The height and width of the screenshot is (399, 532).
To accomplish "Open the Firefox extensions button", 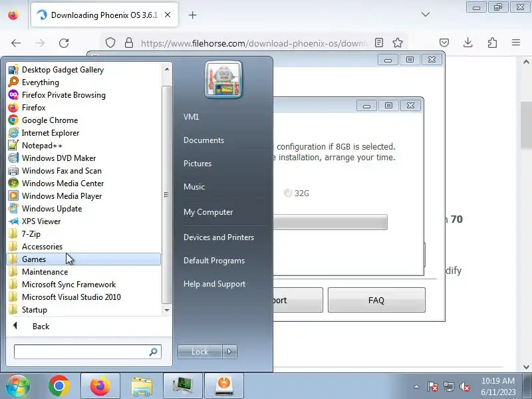I will pos(492,43).
